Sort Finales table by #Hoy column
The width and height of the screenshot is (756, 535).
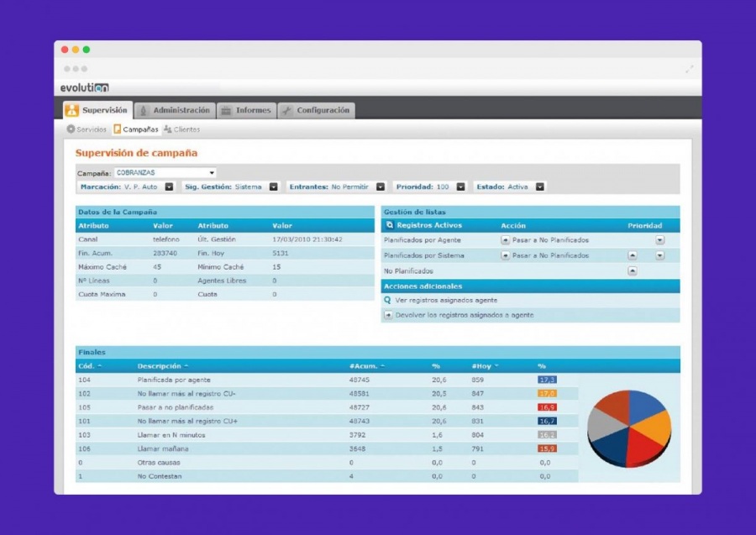point(485,366)
